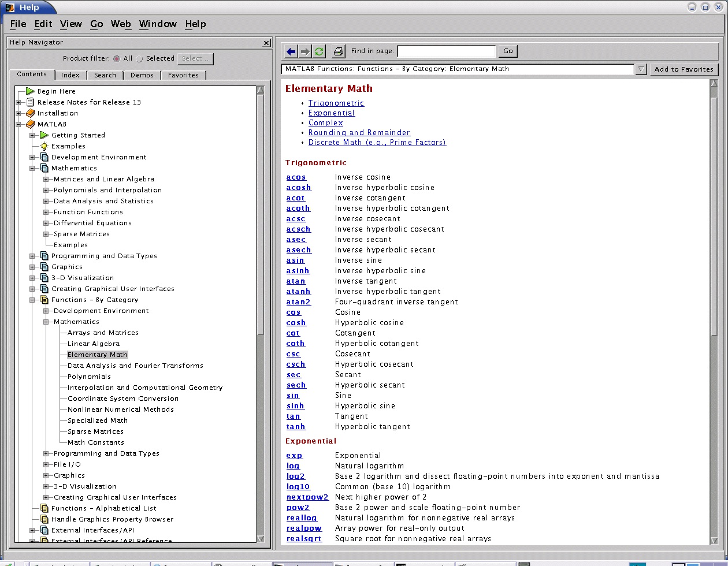The image size is (728, 566).
Task: Expand the Graphics tree node under MATLAB
Action: 33,267
